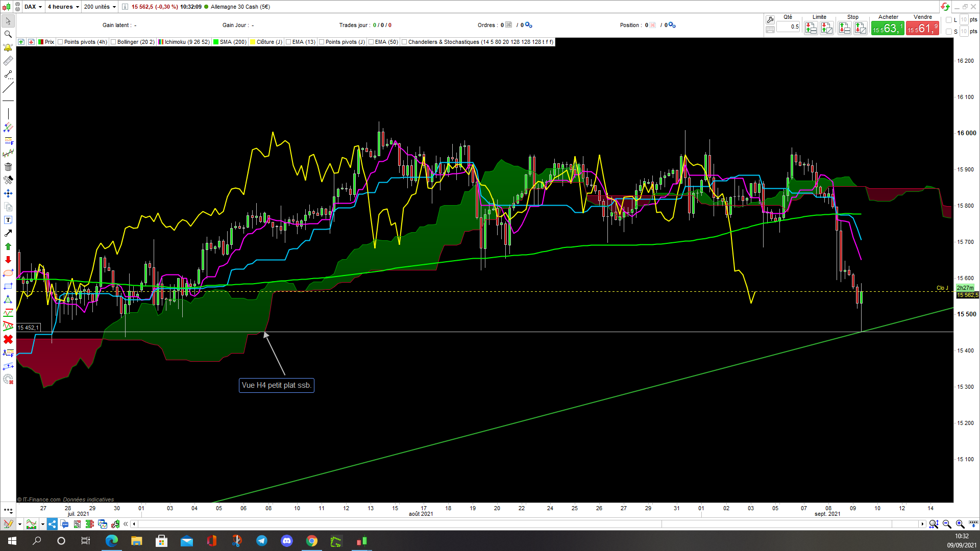Click the Clôture (J) yellow color swatch

(253, 42)
